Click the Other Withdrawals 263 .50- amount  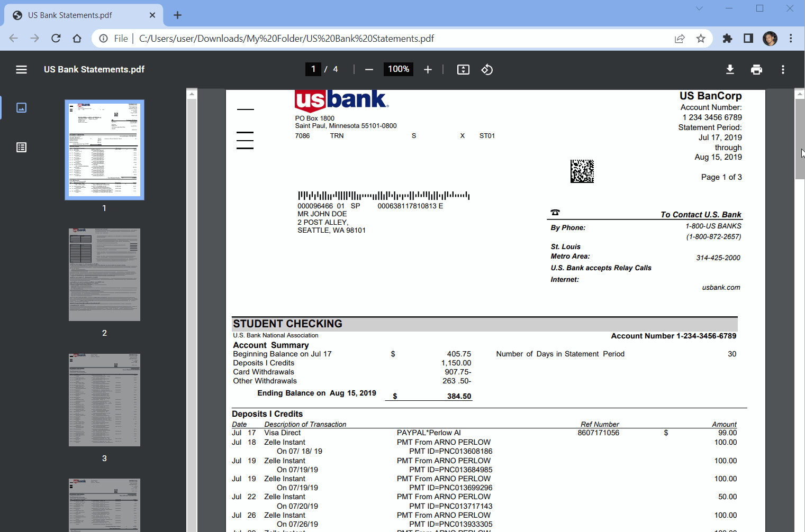point(457,381)
